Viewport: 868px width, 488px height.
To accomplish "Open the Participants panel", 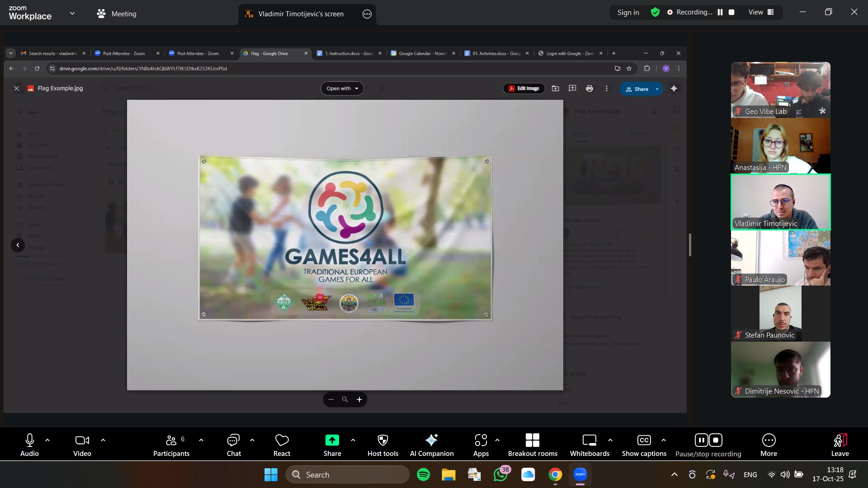I will [171, 445].
